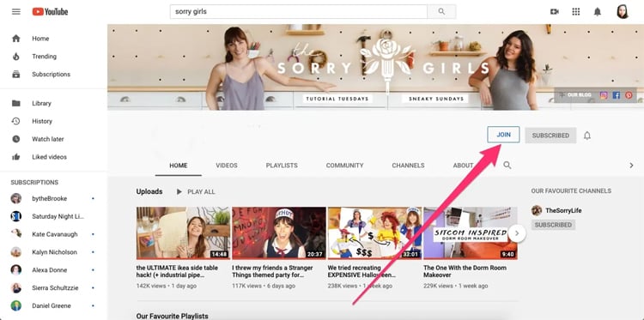Viewport: 644px width, 320px height.
Task: Click Saturday Night Live channel avatar
Action: [16, 216]
